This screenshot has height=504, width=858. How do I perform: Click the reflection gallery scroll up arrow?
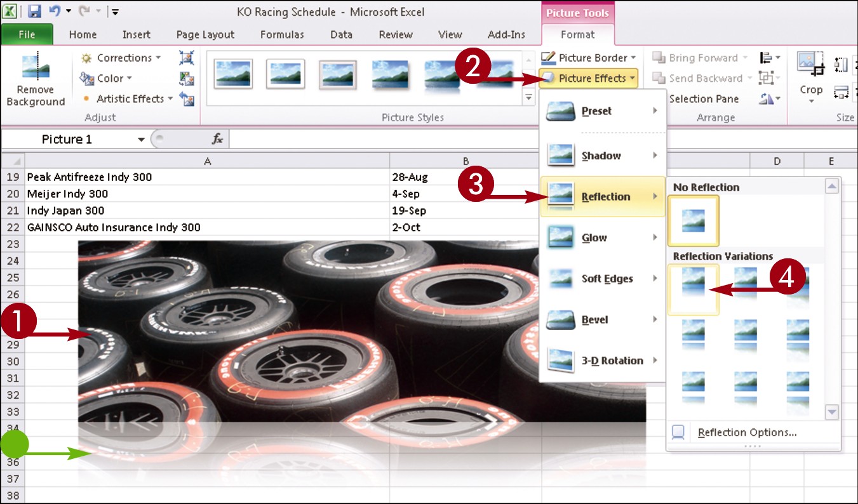832,187
